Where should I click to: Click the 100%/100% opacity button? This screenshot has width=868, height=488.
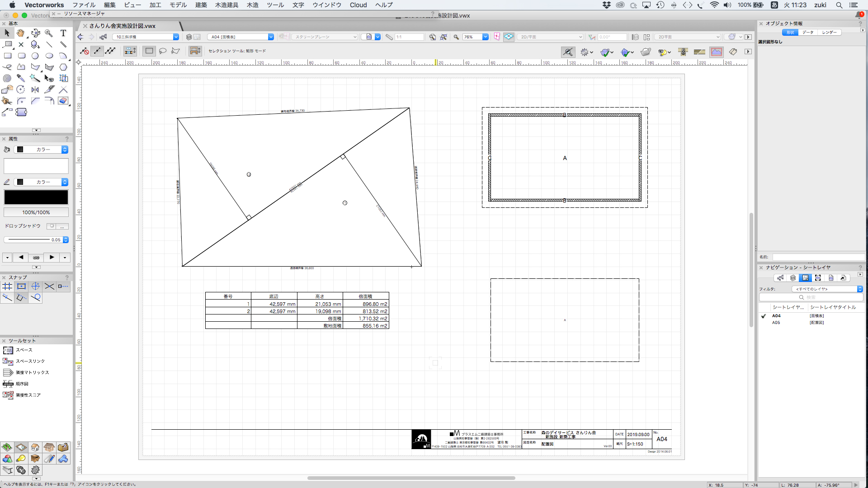click(36, 212)
